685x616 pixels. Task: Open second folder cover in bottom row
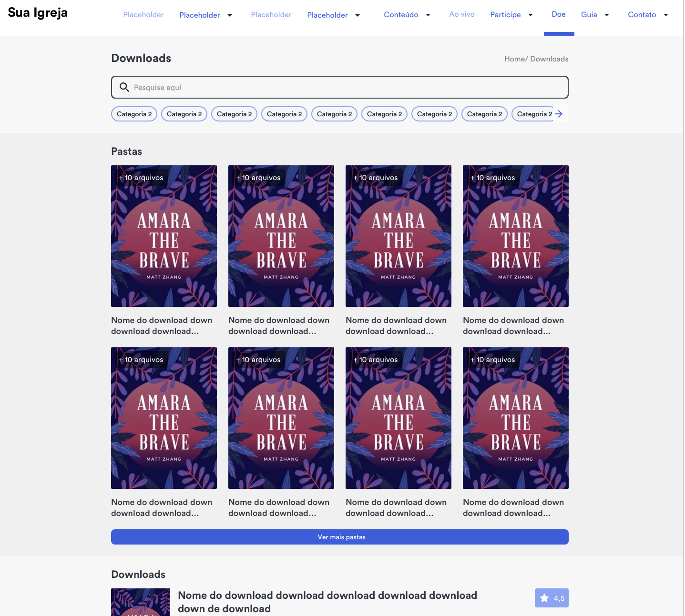click(x=281, y=418)
